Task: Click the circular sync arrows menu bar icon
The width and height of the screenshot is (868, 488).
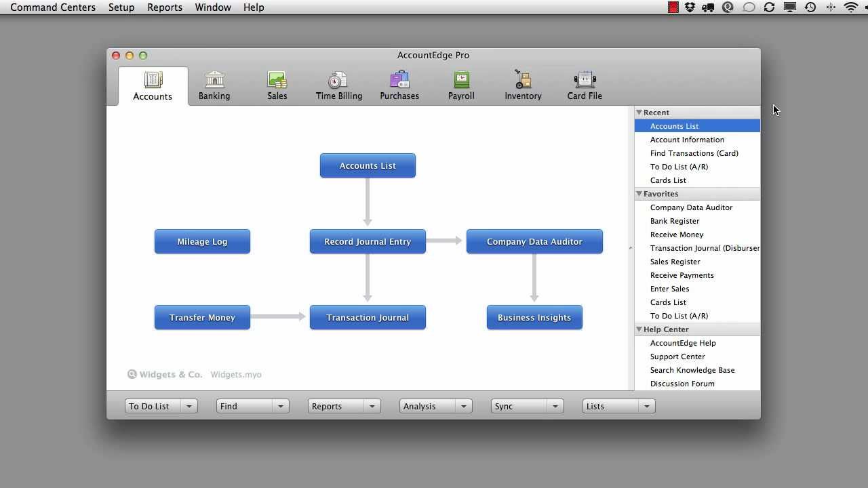Action: tap(769, 7)
